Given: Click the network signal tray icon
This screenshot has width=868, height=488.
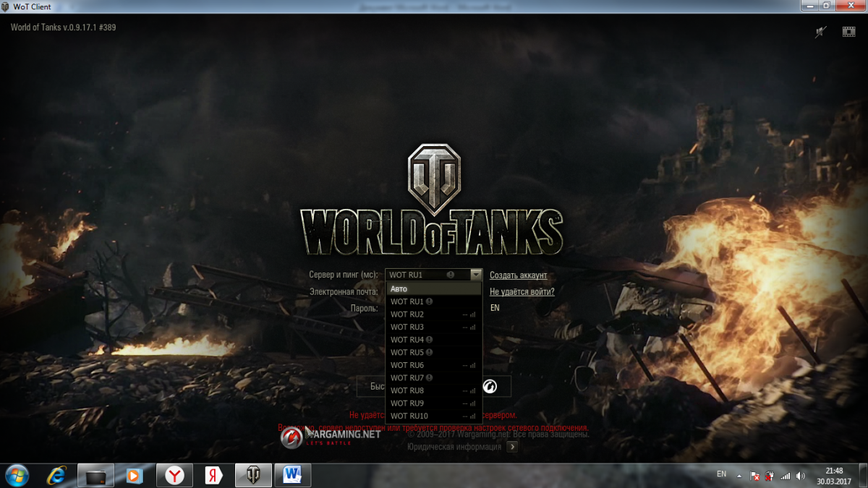Looking at the screenshot, I should (x=786, y=476).
